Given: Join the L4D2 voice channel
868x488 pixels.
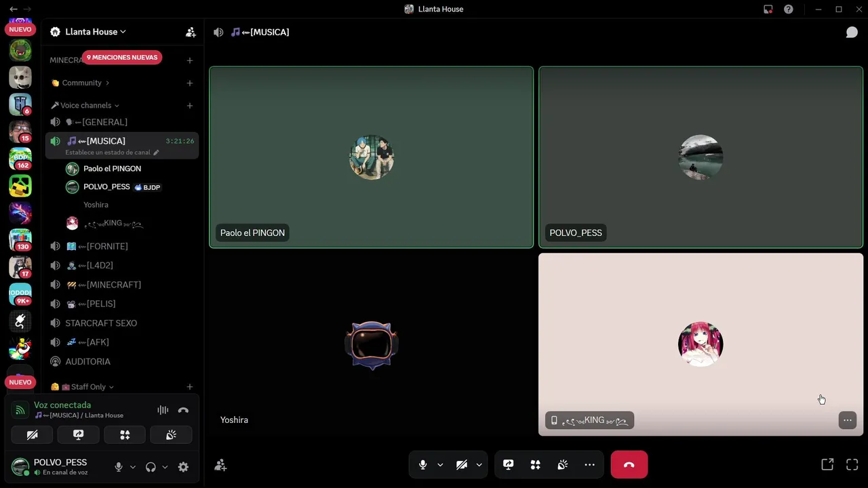Looking at the screenshot, I should click(x=122, y=265).
